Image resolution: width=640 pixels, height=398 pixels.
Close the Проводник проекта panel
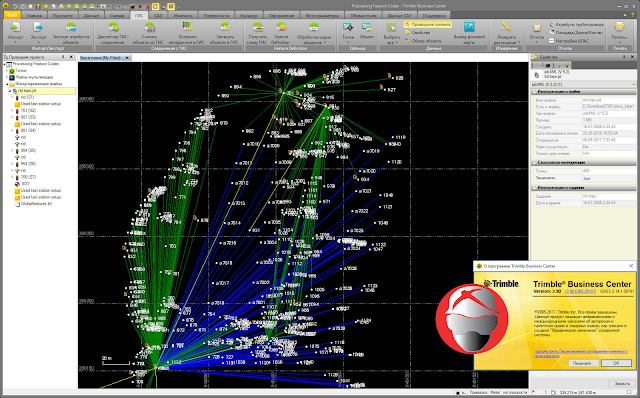pyautogui.click(x=71, y=57)
